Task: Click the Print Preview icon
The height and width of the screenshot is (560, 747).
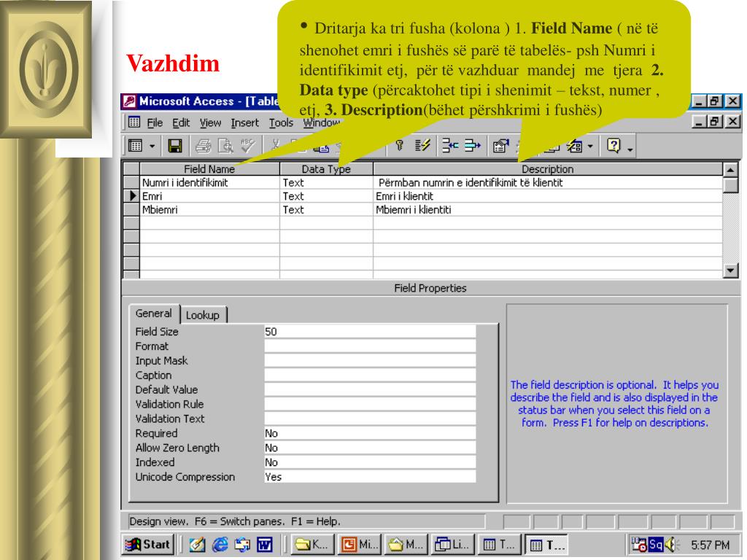Action: click(225, 146)
